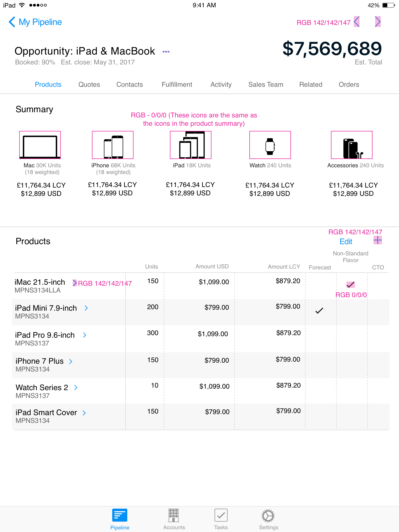Expand iPhone 7 Plus row chevron
The width and height of the screenshot is (399, 532).
coord(70,361)
